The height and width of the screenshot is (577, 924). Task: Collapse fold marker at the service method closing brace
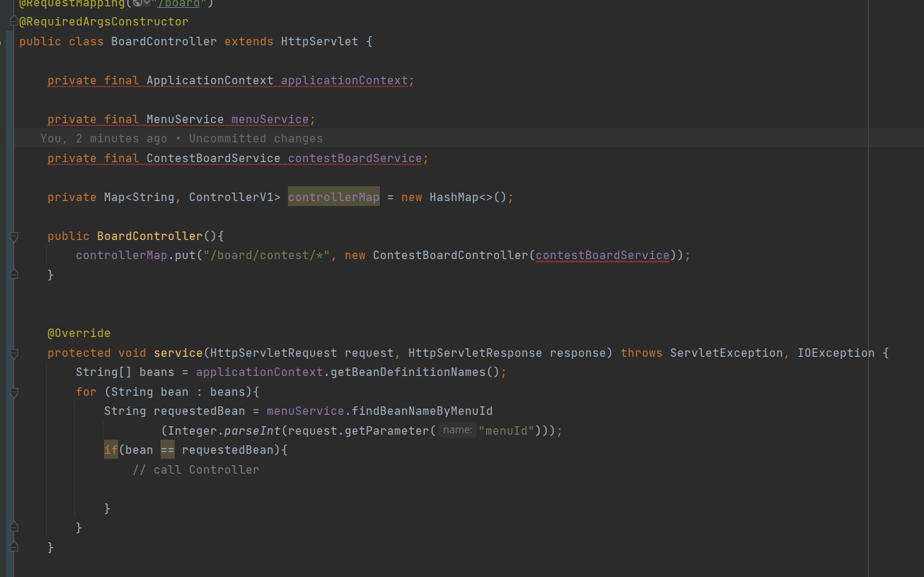(x=14, y=547)
